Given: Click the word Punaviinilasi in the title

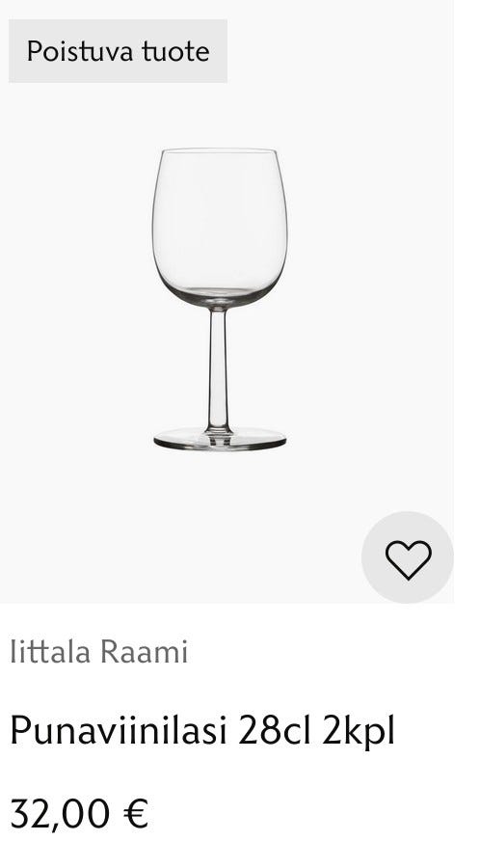Looking at the screenshot, I should (x=119, y=730).
